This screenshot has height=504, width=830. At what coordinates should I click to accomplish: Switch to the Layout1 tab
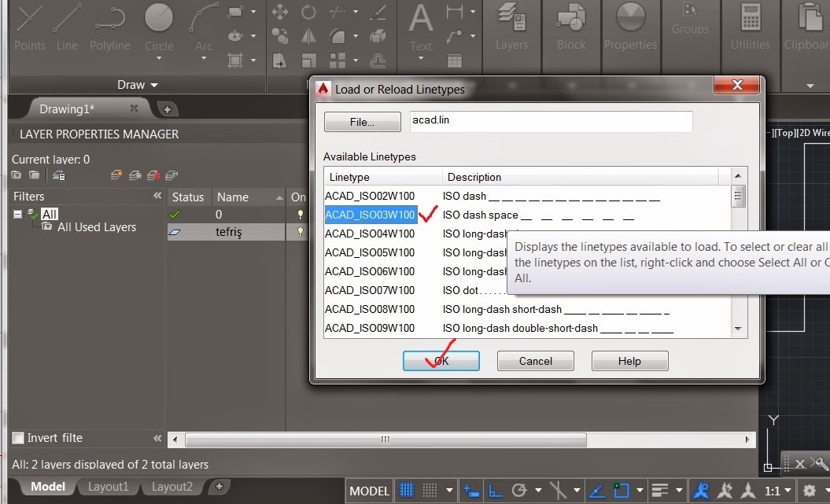point(108,487)
